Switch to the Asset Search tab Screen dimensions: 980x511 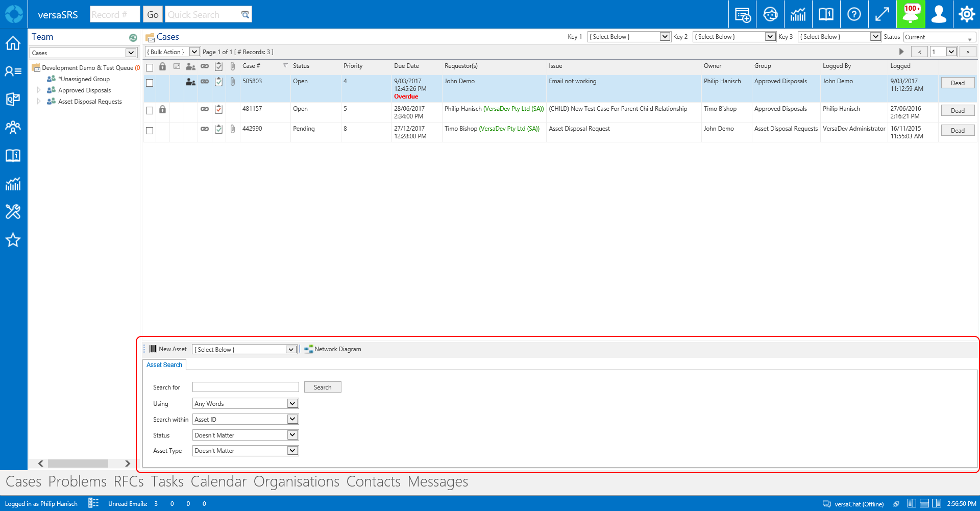coord(164,364)
